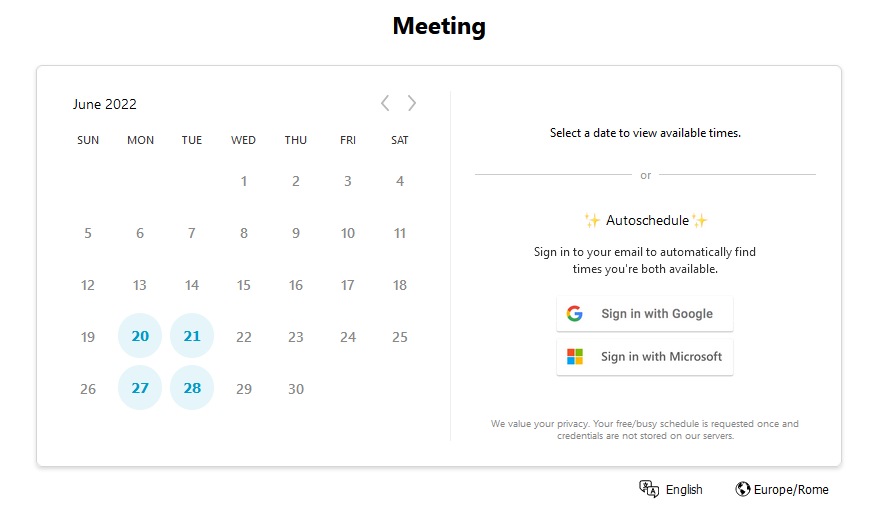The height and width of the screenshot is (531, 888).
Task: Go to previous month with left chevron
Action: tap(385, 103)
